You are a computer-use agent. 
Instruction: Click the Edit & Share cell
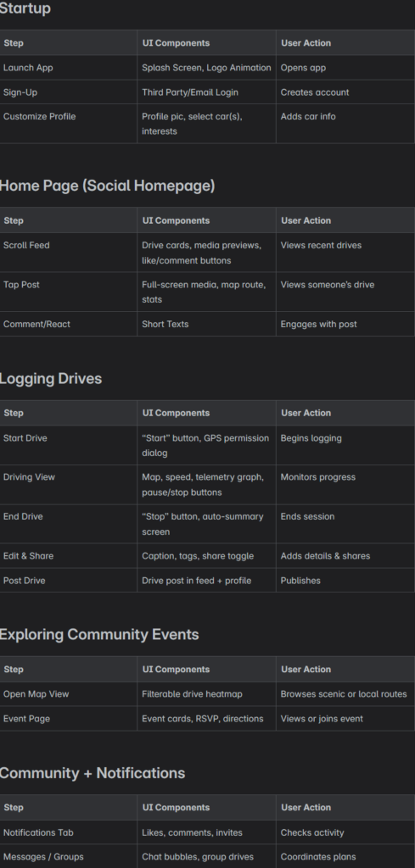pos(68,556)
